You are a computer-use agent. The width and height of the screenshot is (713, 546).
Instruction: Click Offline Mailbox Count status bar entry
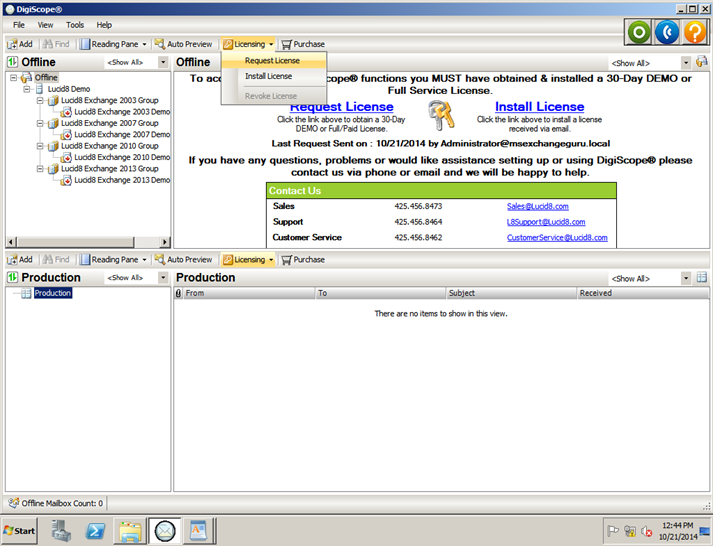[x=56, y=503]
